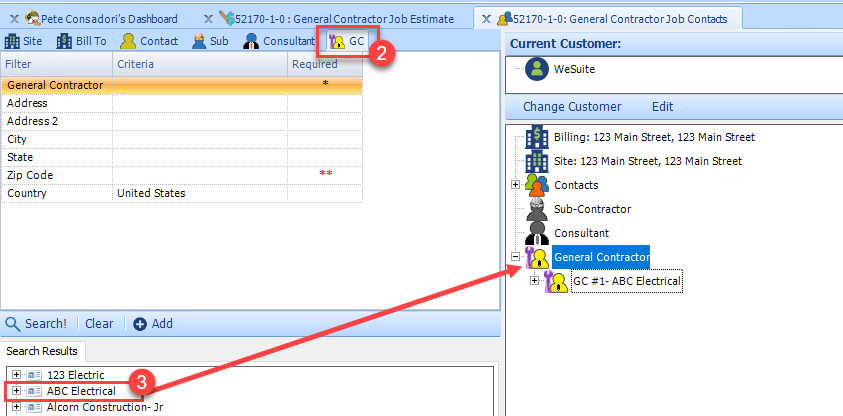Select the GC filter tab
This screenshot has height=416, width=843.
pos(347,41)
